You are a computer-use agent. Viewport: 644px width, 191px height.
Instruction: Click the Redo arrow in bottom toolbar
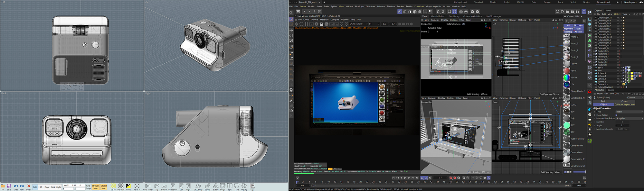point(22,186)
